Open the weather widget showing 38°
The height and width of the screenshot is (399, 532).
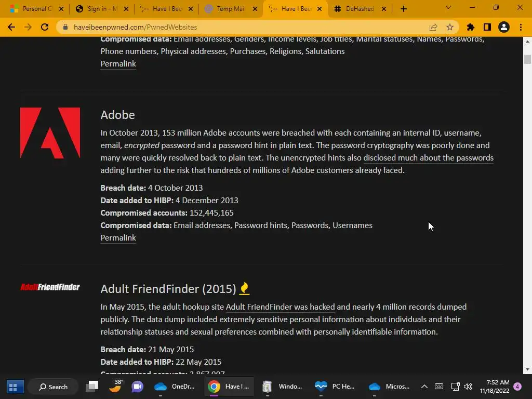pyautogui.click(x=116, y=386)
